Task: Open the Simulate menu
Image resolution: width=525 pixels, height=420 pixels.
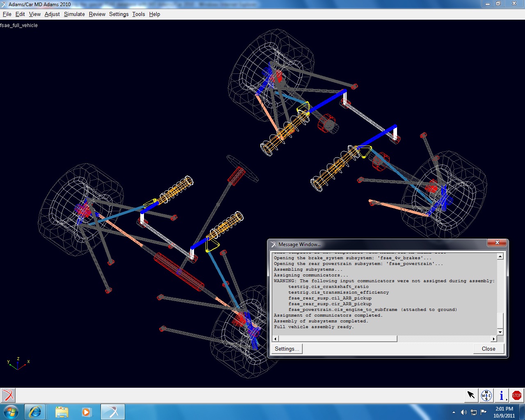Action: (x=74, y=14)
